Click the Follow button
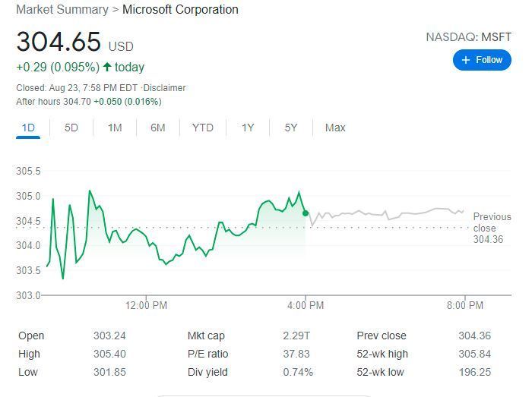This screenshot has width=532, height=397. click(x=482, y=60)
